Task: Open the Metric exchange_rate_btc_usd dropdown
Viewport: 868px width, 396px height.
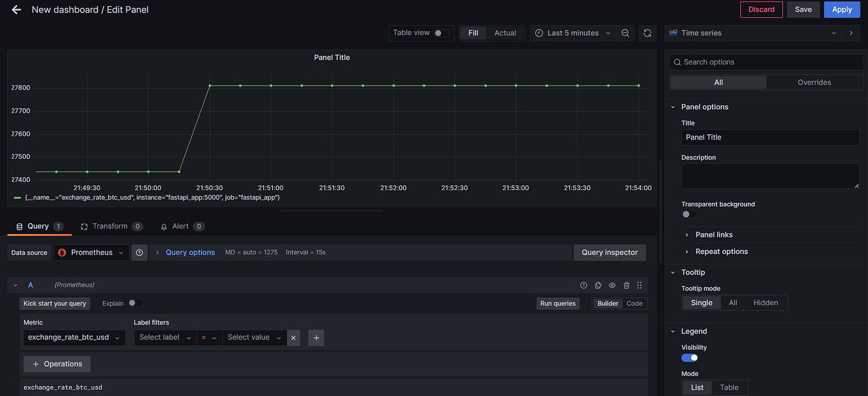Action: point(74,338)
